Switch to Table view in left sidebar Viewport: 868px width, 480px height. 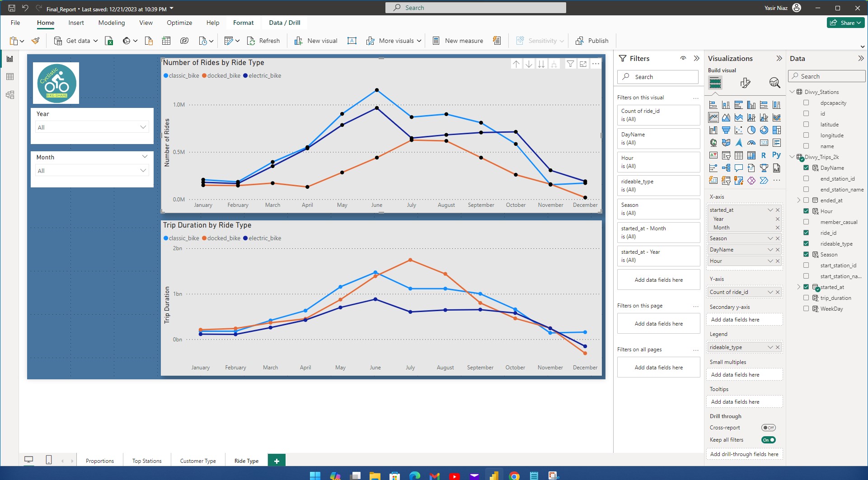(10, 77)
